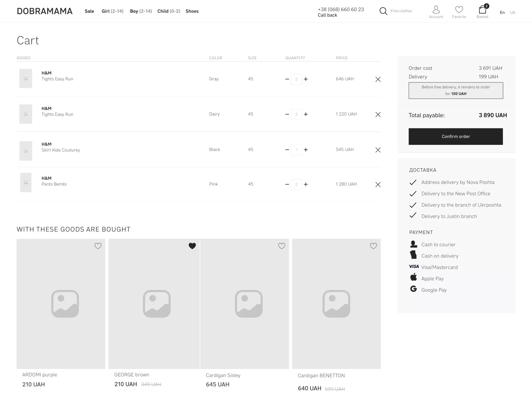The image size is (532, 416).
Task: Open the Child (0-2) category
Action: point(168,11)
